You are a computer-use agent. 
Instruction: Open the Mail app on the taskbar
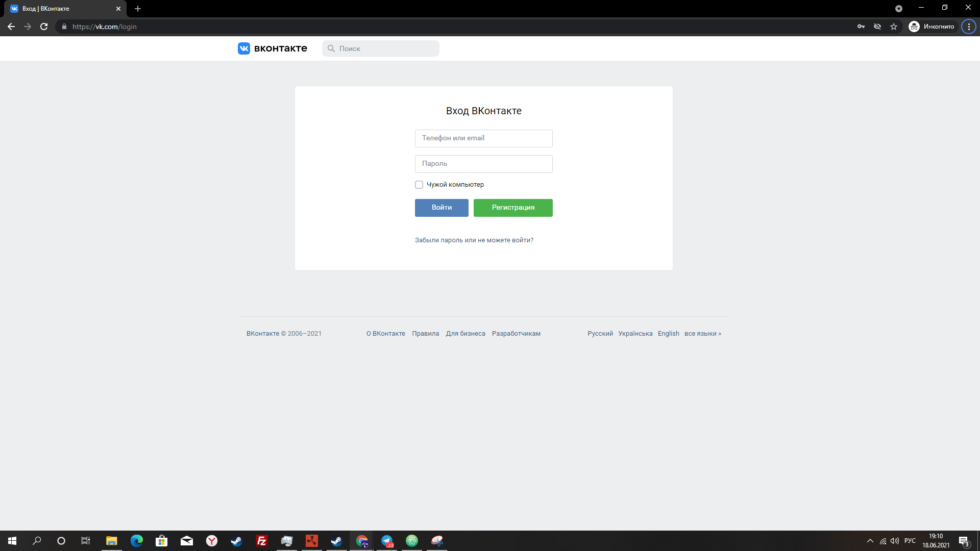click(186, 541)
